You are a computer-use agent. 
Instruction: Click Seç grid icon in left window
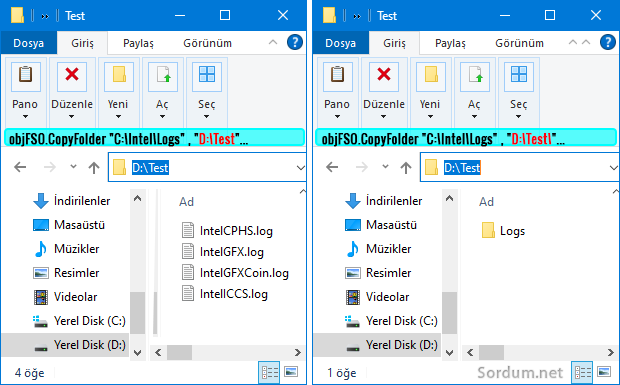point(207,76)
